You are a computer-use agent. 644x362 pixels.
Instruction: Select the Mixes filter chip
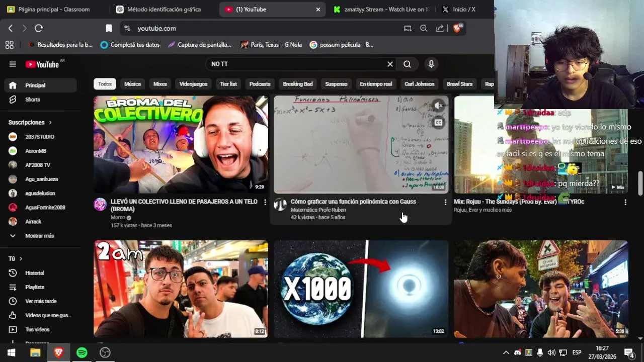point(160,84)
